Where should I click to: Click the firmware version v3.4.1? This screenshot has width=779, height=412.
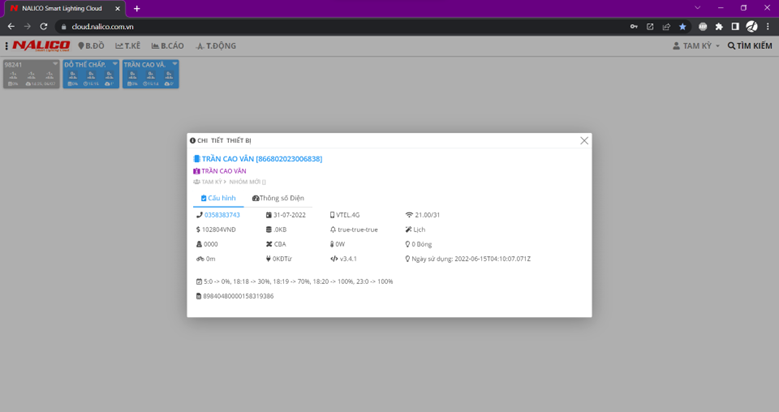(348, 259)
